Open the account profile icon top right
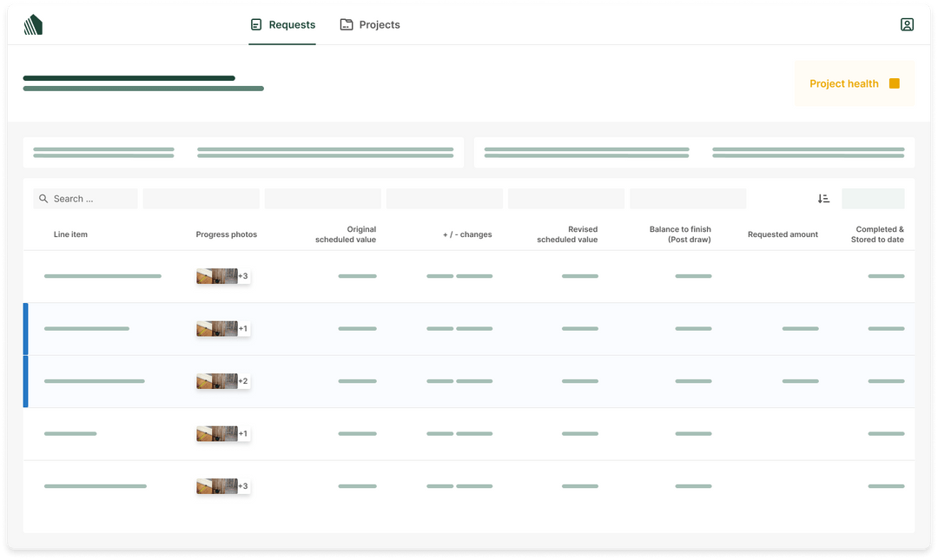The height and width of the screenshot is (560, 938). click(907, 23)
